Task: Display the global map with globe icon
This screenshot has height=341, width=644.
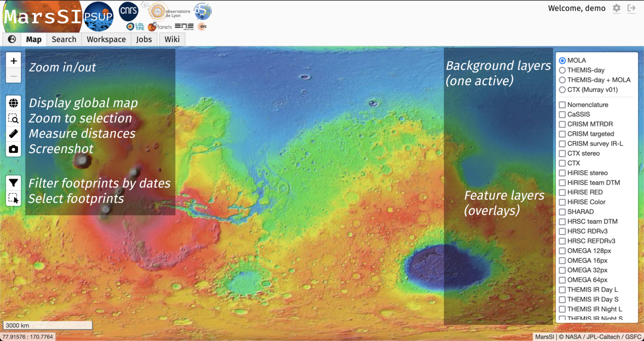Action: coord(13,103)
